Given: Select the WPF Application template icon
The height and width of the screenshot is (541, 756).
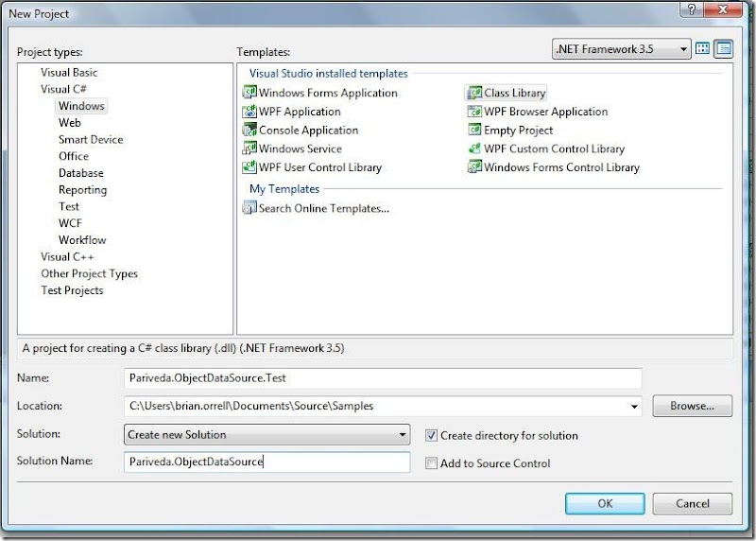Looking at the screenshot, I should tap(249, 111).
